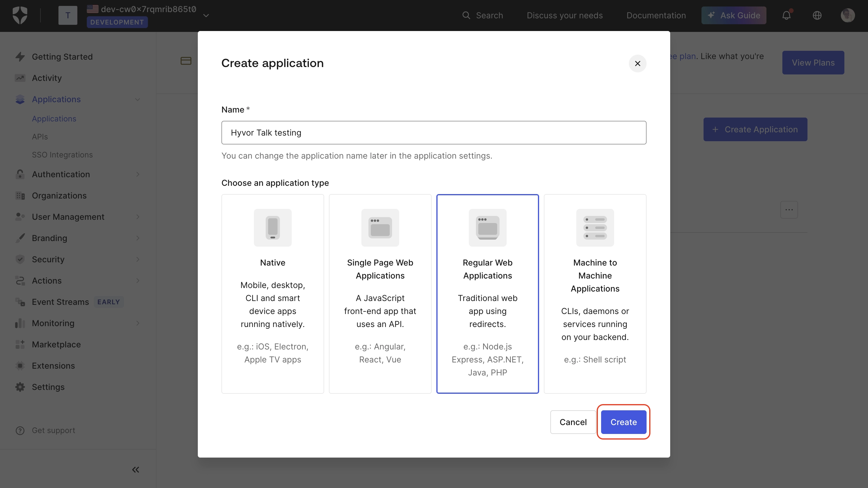Click the Create Application background button

coord(755,129)
